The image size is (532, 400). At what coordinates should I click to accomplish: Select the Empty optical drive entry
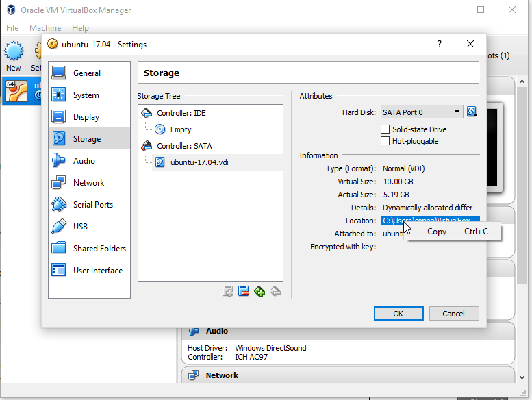[x=181, y=129]
